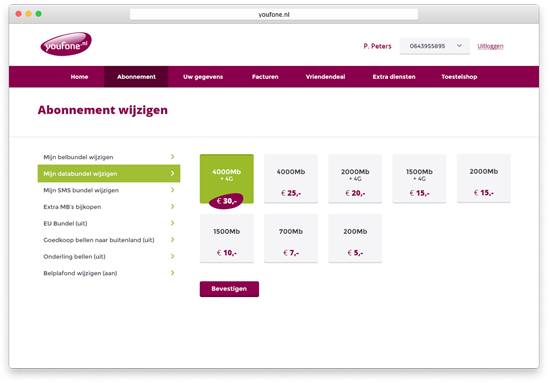Select Mijn databundel wijzigen
The width and height of the screenshot is (549, 383).
click(109, 173)
